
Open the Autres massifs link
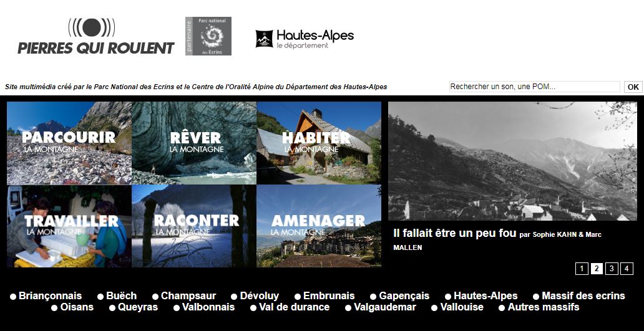(544, 307)
